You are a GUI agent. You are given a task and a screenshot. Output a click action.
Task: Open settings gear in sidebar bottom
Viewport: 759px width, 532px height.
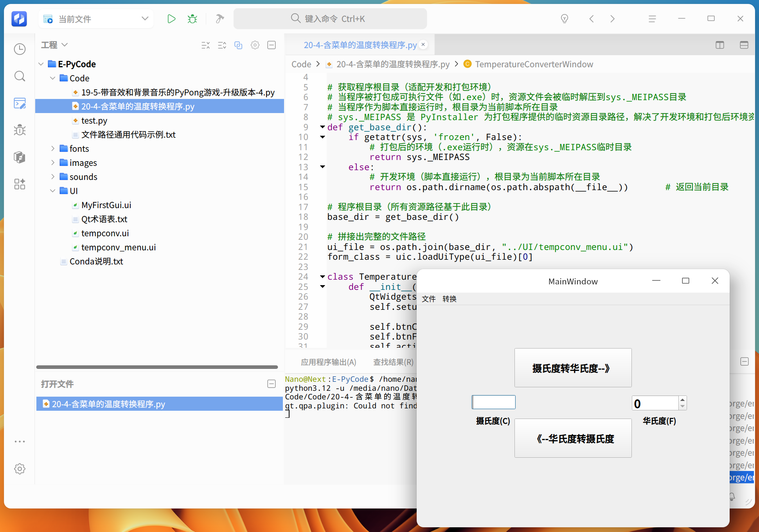tap(20, 469)
